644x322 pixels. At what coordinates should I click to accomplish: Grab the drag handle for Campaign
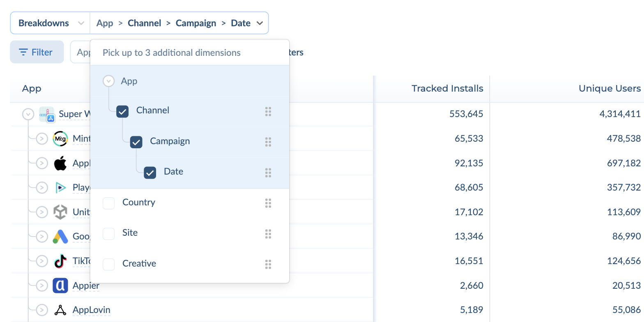click(x=268, y=142)
